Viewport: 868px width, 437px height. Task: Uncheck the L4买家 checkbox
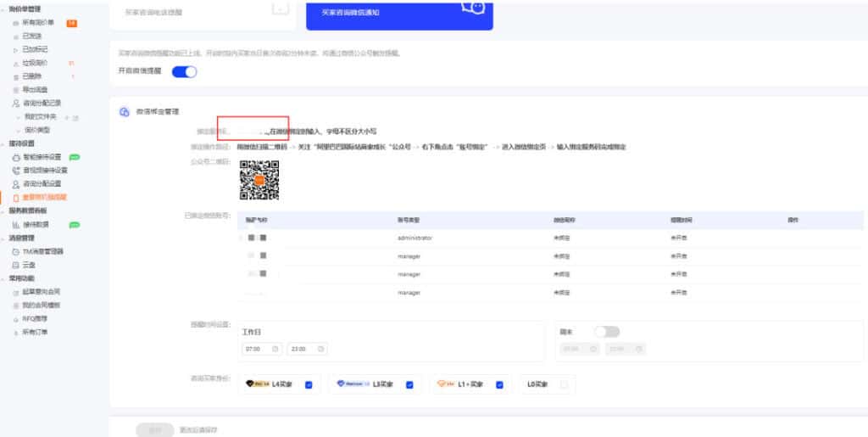pyautogui.click(x=309, y=384)
